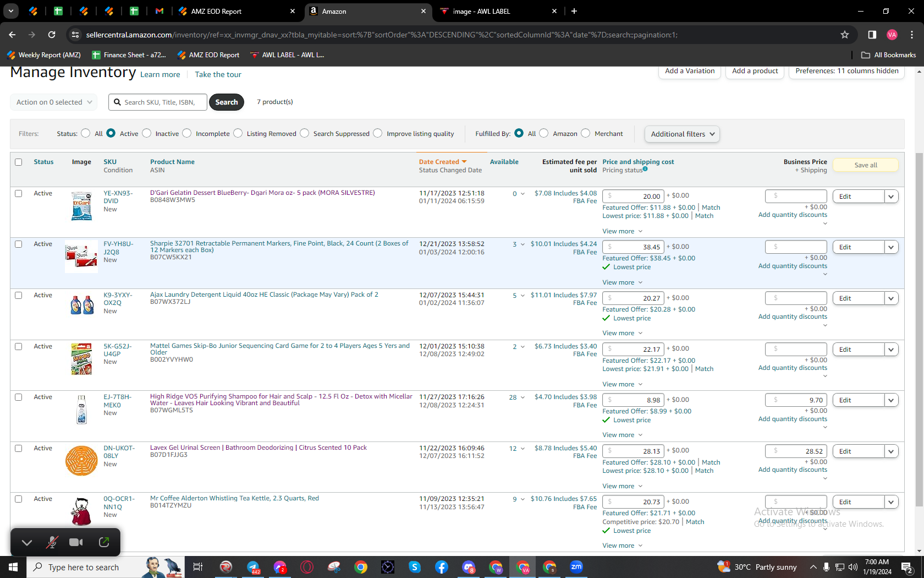Screen dimensions: 924x578
Task: Click Match link for D'Gari Featured Offer
Action: (x=711, y=208)
